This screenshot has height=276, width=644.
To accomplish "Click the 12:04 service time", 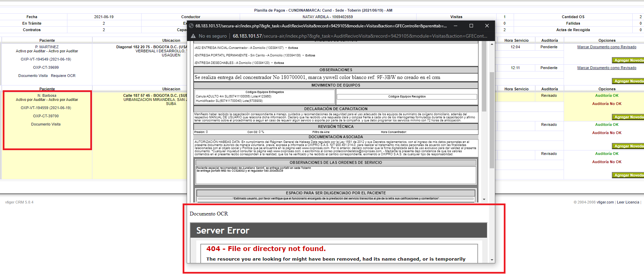I will click(515, 47).
